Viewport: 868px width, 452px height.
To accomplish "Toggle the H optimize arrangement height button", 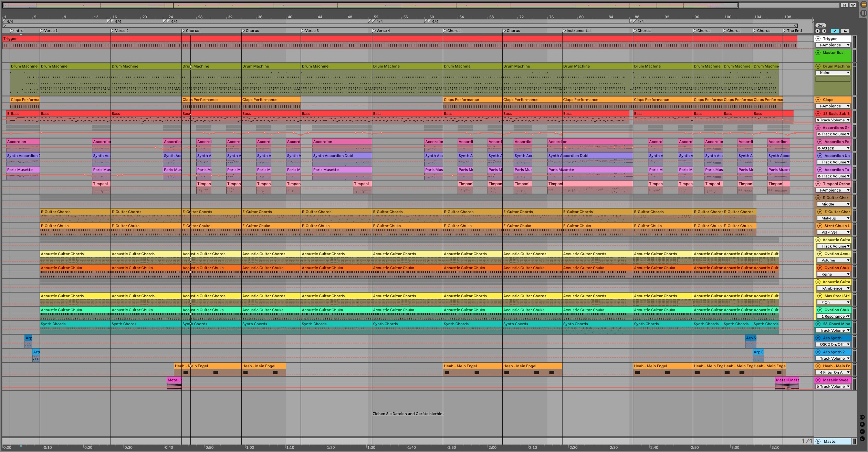I will coord(845,5).
